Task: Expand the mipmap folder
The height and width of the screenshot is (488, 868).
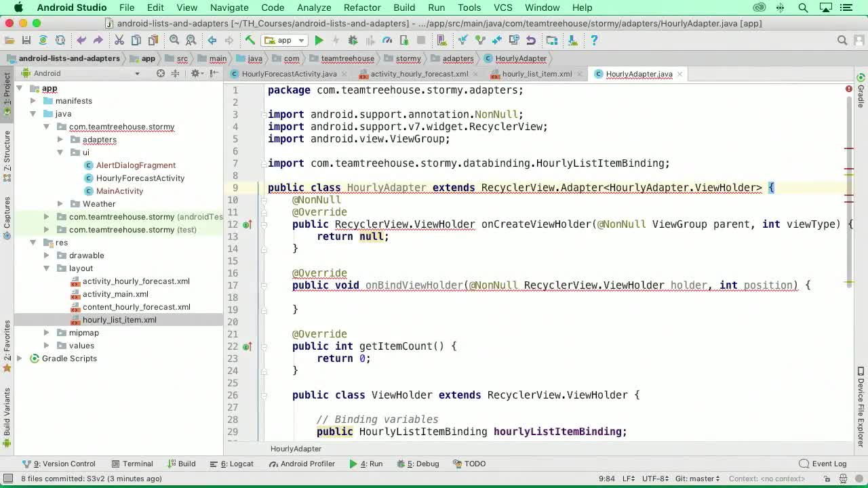Action: 46,333
